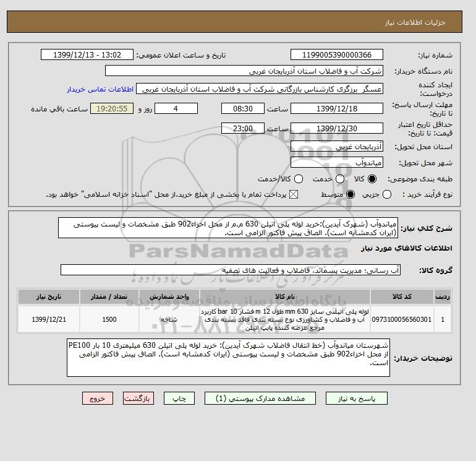Click the remaining days field showing 4
This screenshot has height=461, width=476.
(176, 108)
